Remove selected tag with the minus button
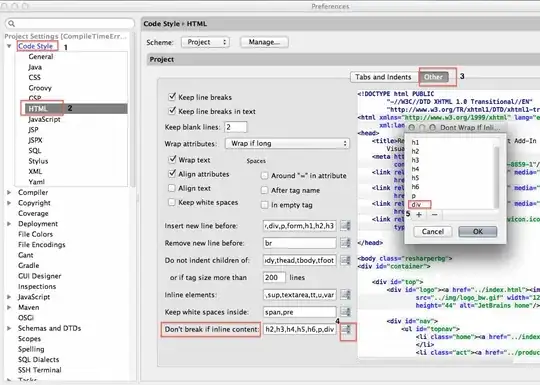Viewport: 540px width, 385px height. 435,215
